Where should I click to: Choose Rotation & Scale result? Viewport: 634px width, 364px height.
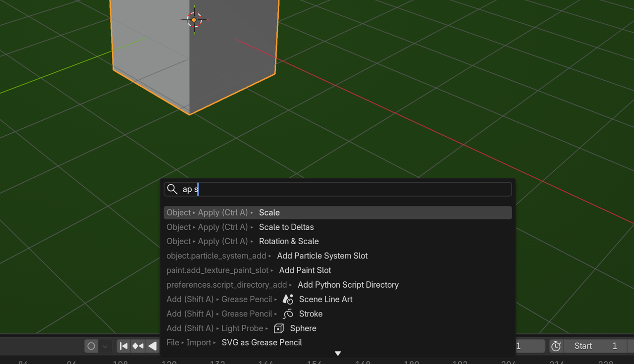tap(338, 241)
